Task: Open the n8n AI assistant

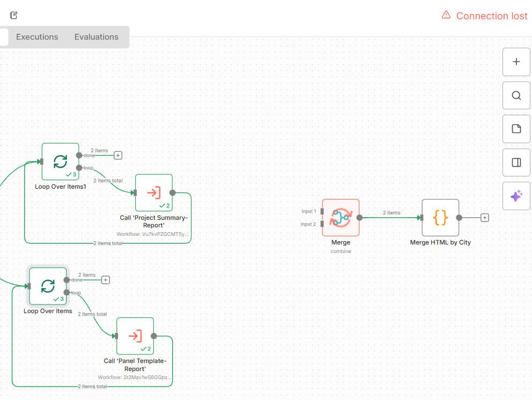Action: click(x=516, y=195)
